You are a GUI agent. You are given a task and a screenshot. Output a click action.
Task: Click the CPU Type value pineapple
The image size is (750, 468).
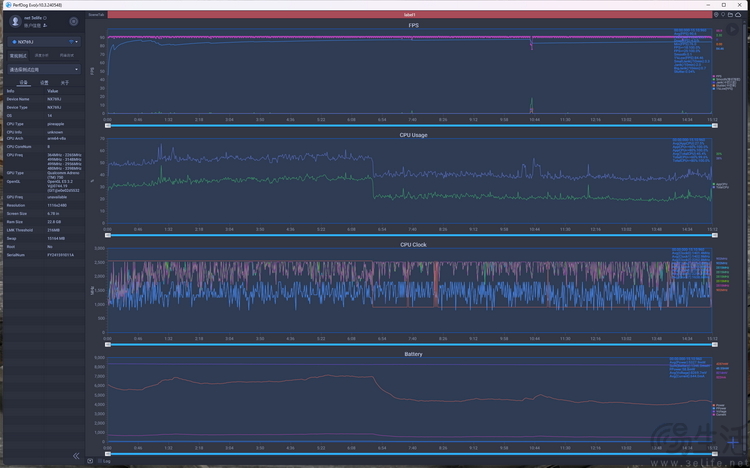[x=55, y=124]
